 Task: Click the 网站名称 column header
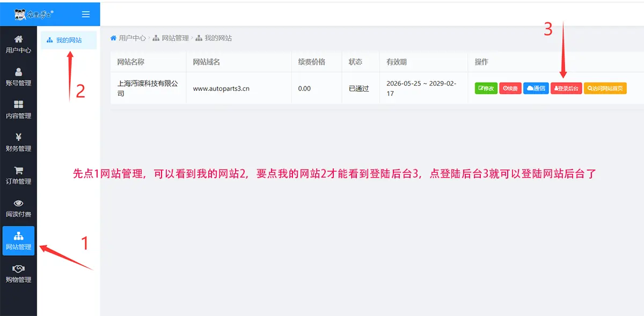coord(131,62)
